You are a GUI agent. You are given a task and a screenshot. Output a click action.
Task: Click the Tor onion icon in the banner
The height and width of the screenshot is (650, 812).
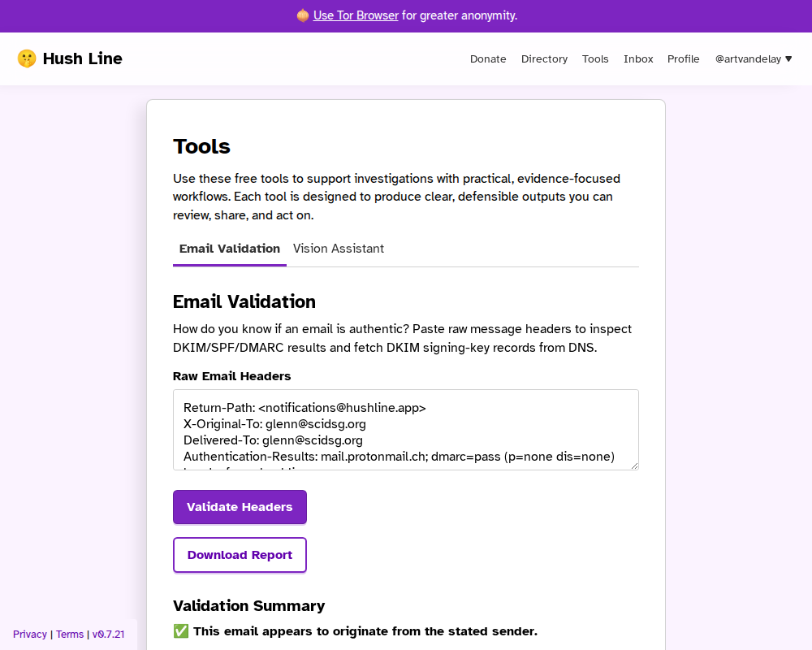[303, 15]
